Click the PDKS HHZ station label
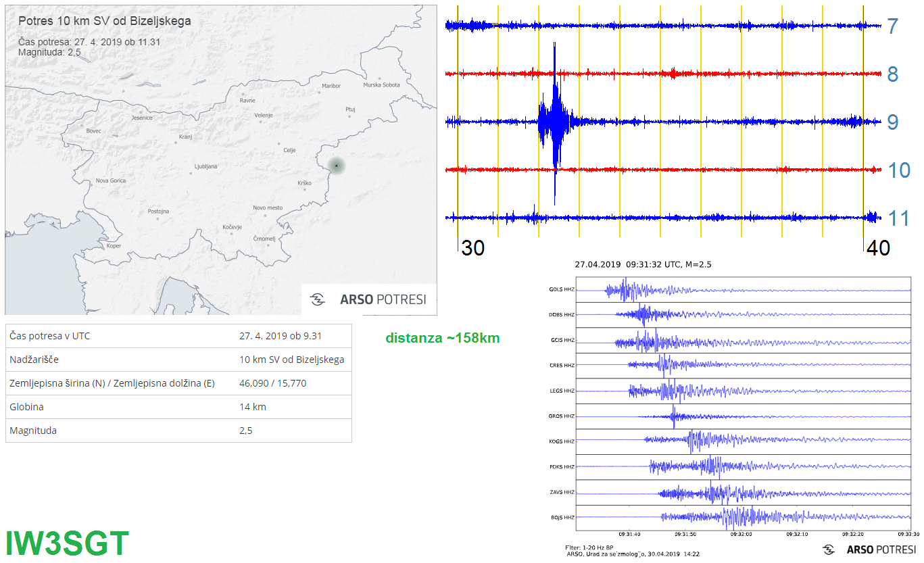Image resolution: width=924 pixels, height=563 pixels. click(562, 467)
